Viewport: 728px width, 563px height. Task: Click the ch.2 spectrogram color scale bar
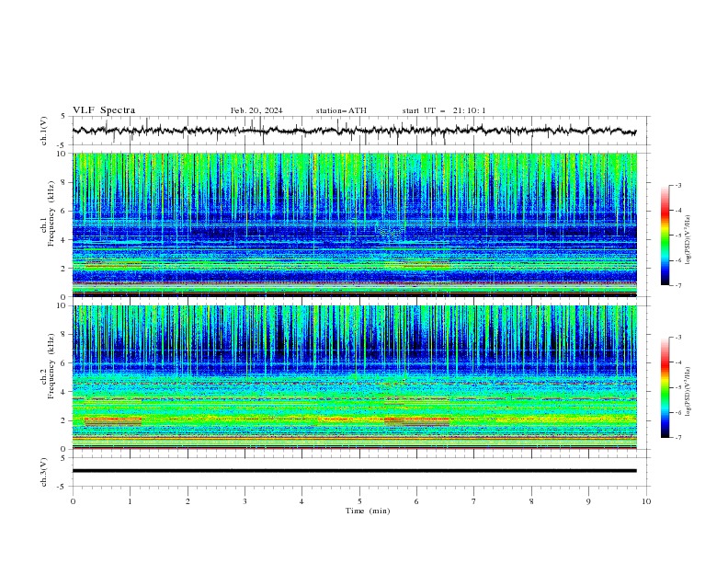665,387
